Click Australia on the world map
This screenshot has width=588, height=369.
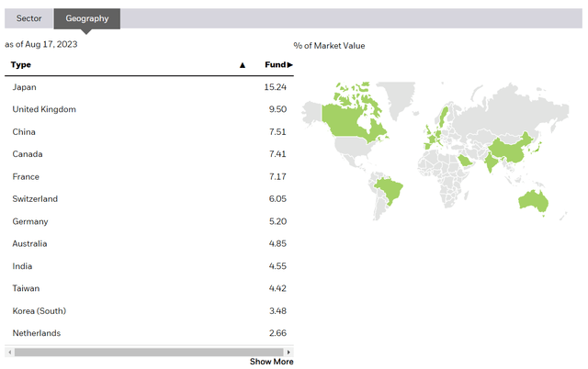tap(534, 202)
